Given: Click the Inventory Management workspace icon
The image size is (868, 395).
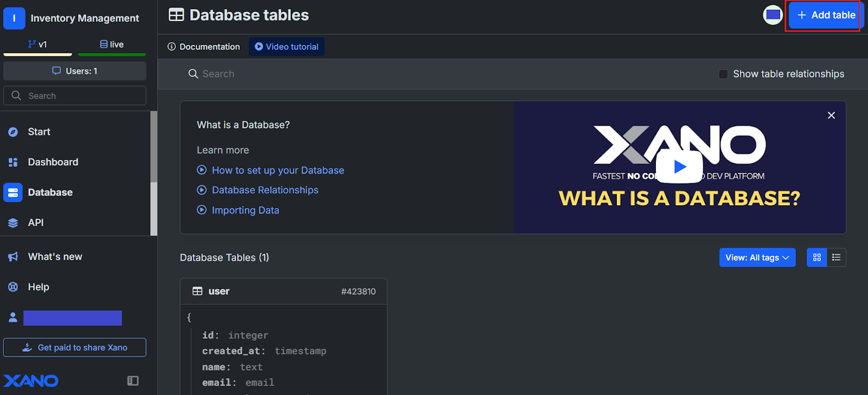Looking at the screenshot, I should (14, 18).
